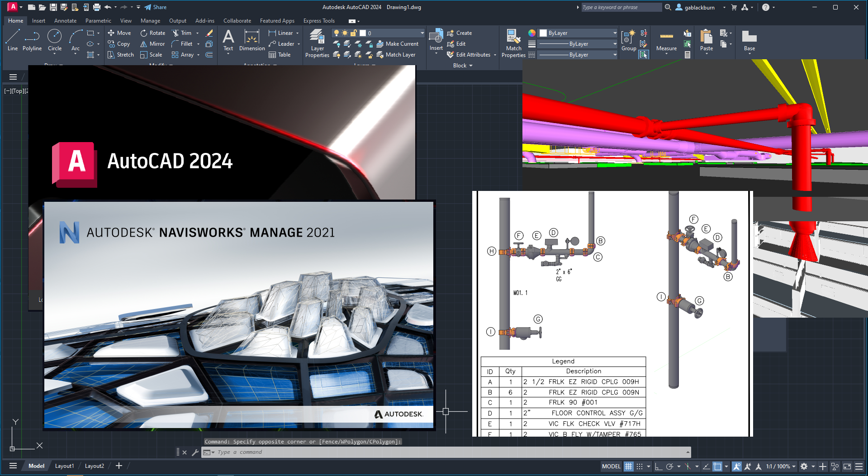Toggle grid display in the status bar
Screen dimensions: 868x476
click(629, 466)
